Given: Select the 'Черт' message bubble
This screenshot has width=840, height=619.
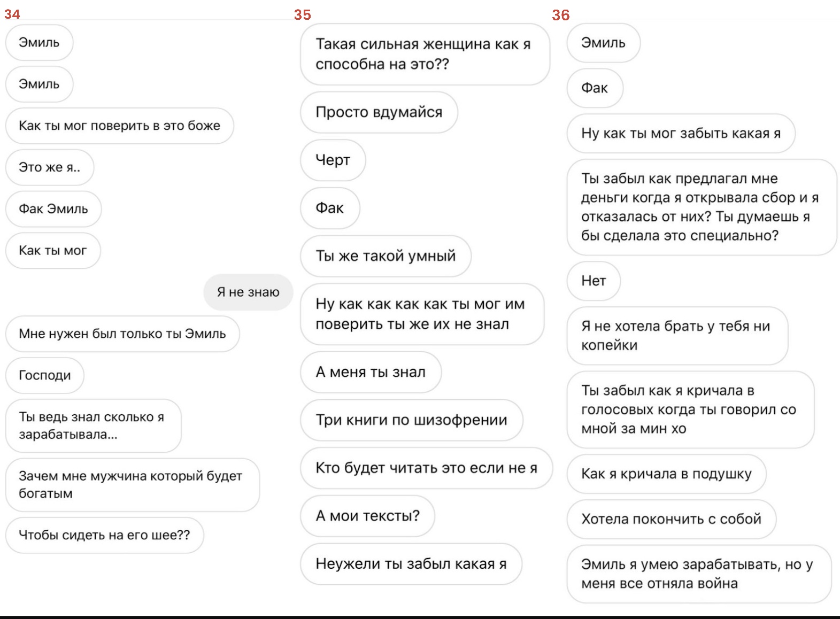Looking at the screenshot, I should 333,160.
